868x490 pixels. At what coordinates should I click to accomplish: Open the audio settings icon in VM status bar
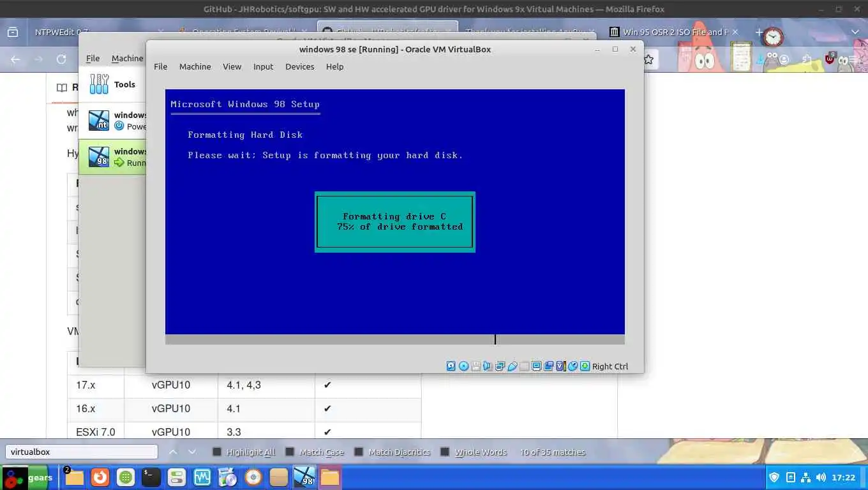tap(488, 366)
